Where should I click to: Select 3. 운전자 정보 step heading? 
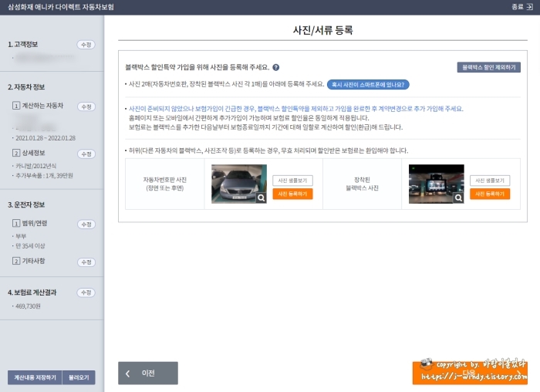click(26, 205)
